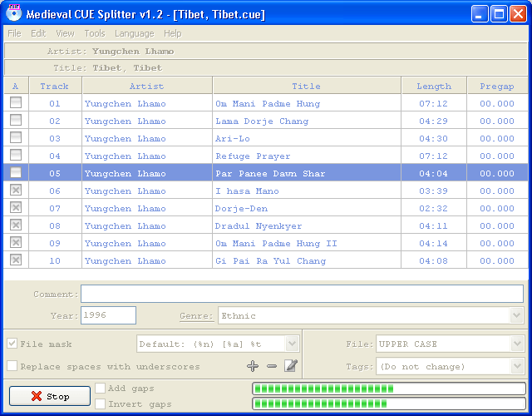
Task: Click into the Comment text field
Action: pyautogui.click(x=302, y=294)
